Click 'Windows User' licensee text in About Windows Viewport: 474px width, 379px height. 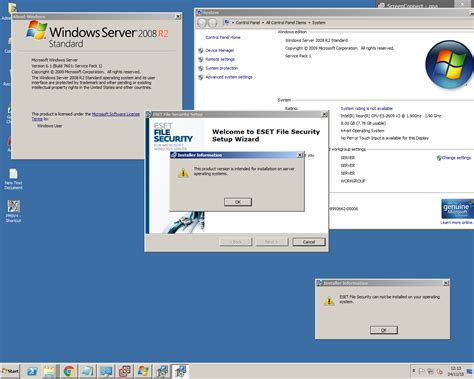pyautogui.click(x=49, y=126)
